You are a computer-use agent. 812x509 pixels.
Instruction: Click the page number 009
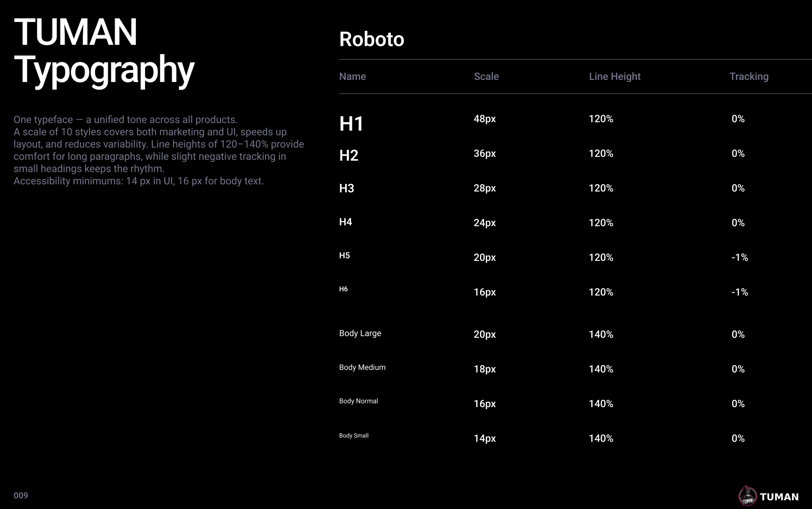[21, 495]
